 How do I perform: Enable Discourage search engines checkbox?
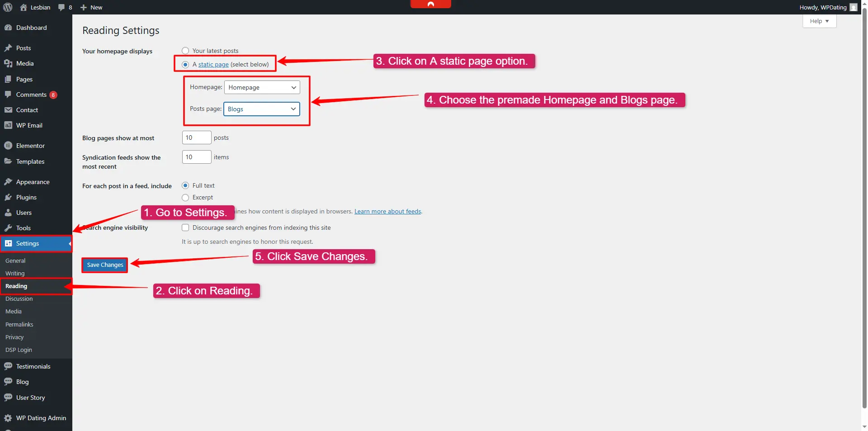(185, 227)
